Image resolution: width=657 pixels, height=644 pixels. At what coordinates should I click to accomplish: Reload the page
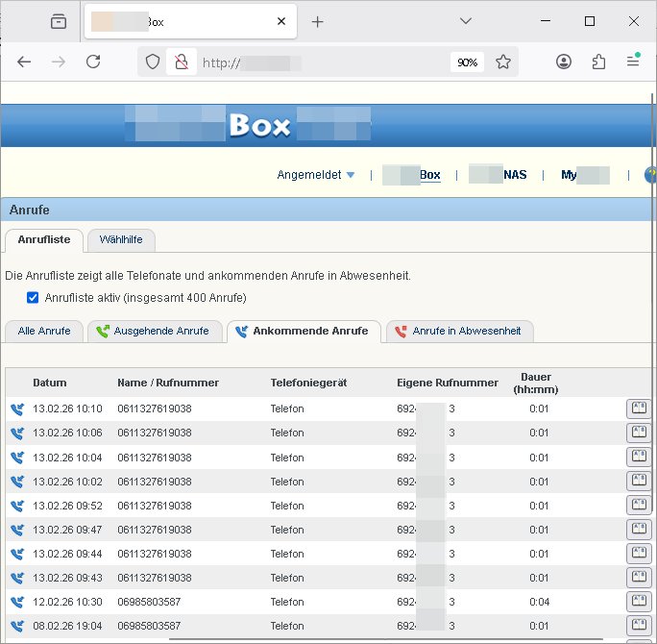93,62
